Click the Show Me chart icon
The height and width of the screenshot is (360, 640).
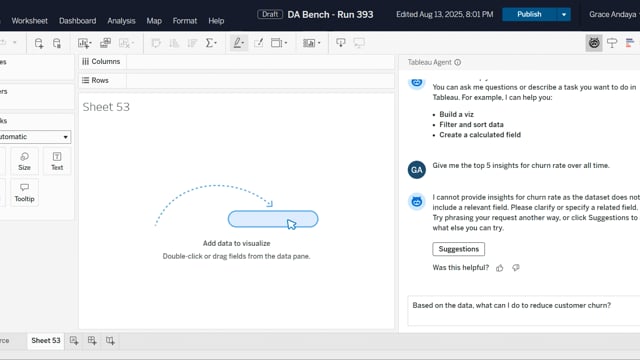630,43
